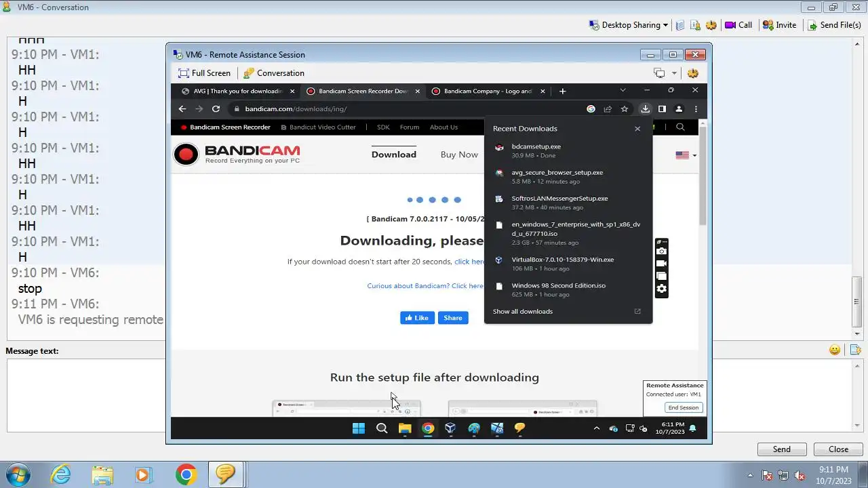Image resolution: width=868 pixels, height=488 pixels.
Task: Expand the monitor selection dropdown arrow
Action: click(x=674, y=73)
